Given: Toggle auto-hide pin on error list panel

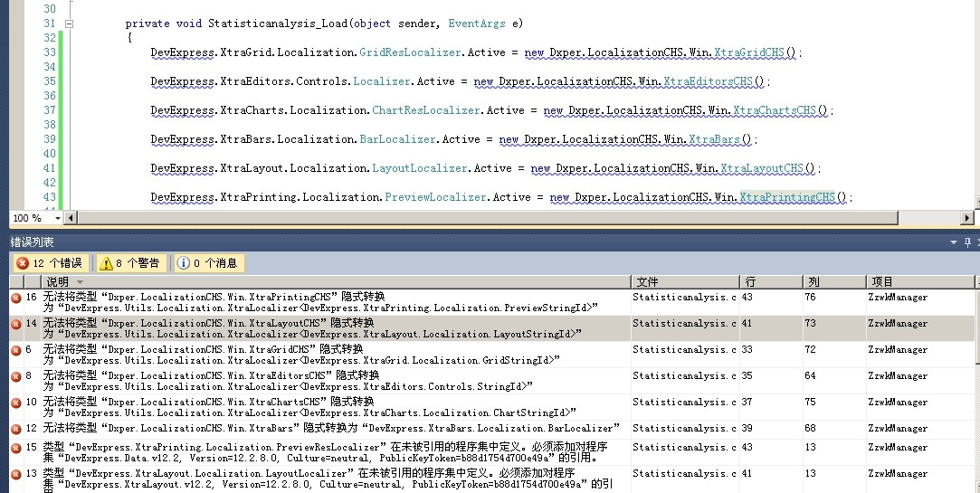Looking at the screenshot, I should (x=967, y=242).
